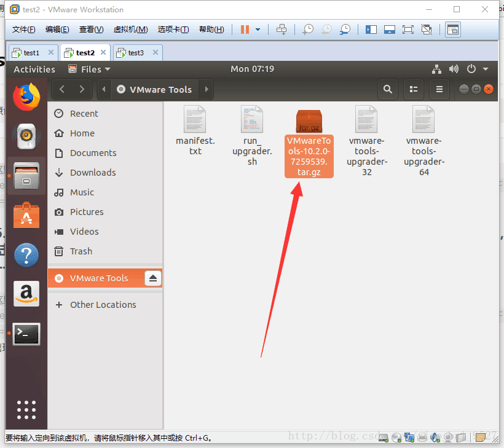504x448 pixels.
Task: Enter full screen mode icon
Action: (408, 29)
